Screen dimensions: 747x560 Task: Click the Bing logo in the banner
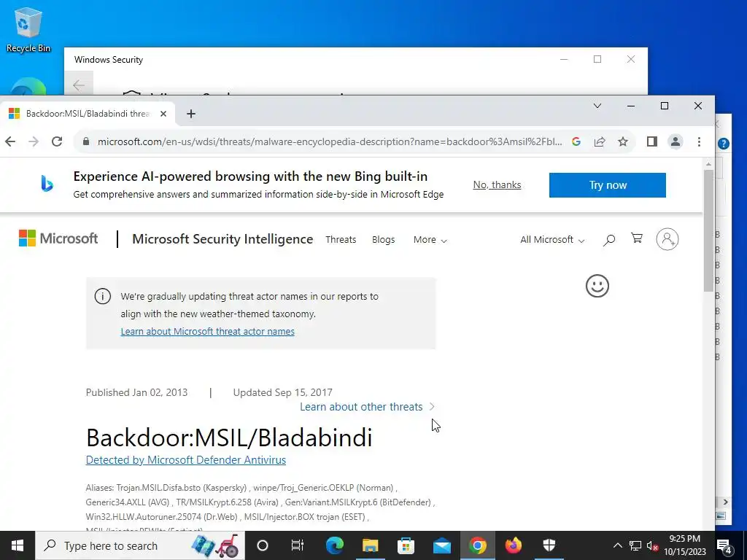coord(47,184)
